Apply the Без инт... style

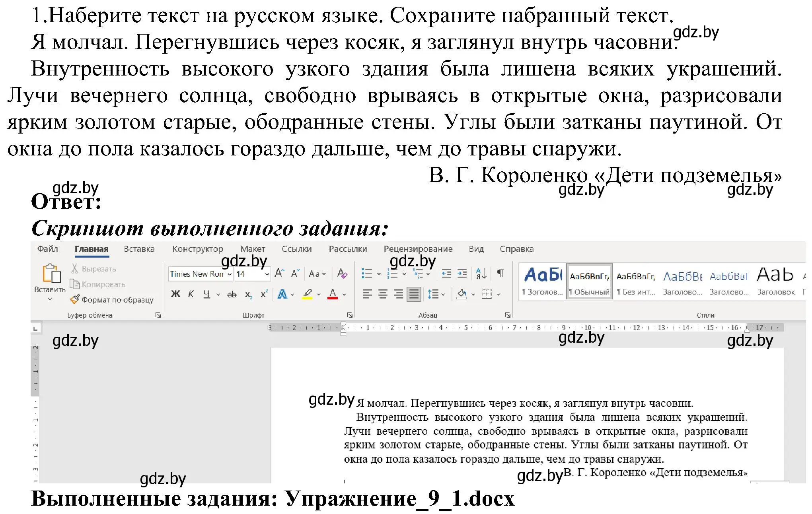click(x=636, y=281)
